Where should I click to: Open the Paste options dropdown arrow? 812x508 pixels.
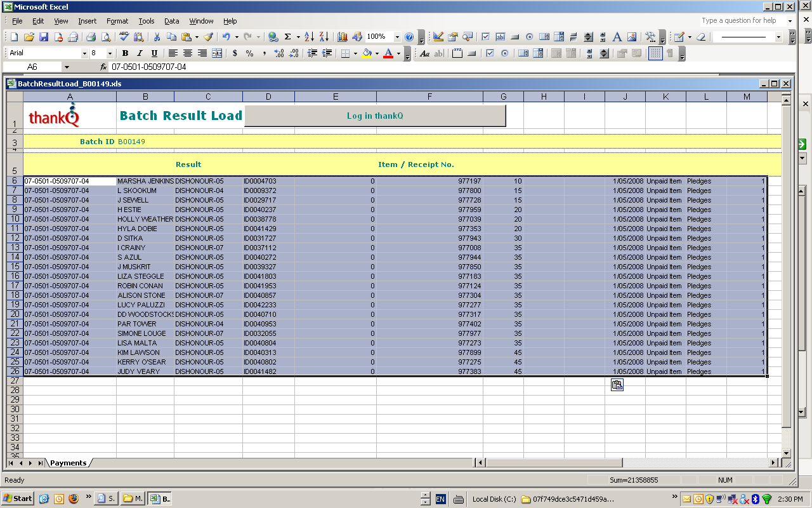pyautogui.click(x=197, y=37)
